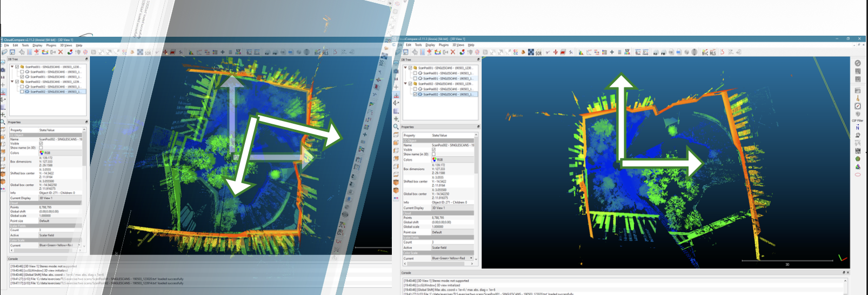Select the first ScanPos001 cloud in DB Tree
The image size is (868, 295).
point(448,73)
